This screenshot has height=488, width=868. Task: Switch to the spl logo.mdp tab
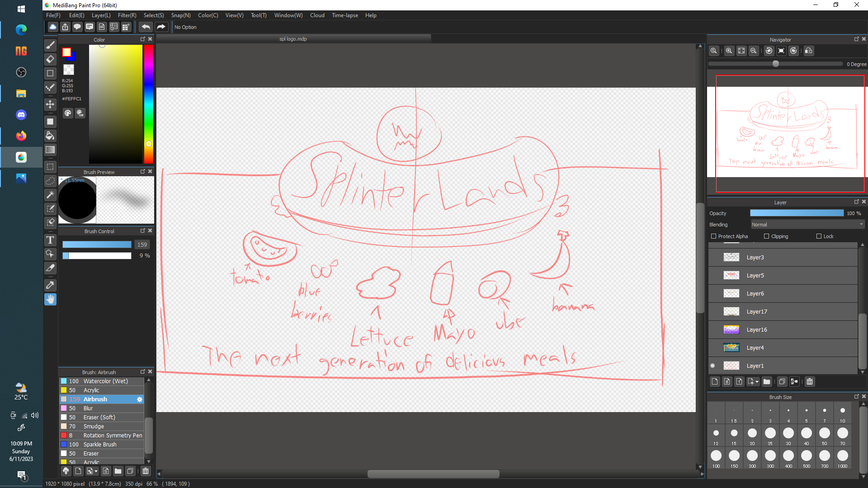[x=293, y=39]
